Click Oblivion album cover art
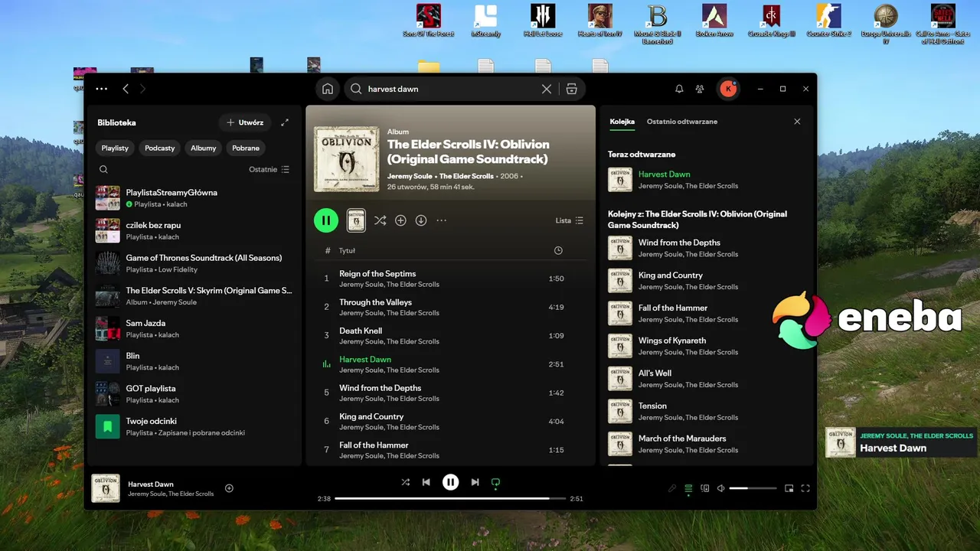The height and width of the screenshot is (551, 980). pyautogui.click(x=347, y=159)
